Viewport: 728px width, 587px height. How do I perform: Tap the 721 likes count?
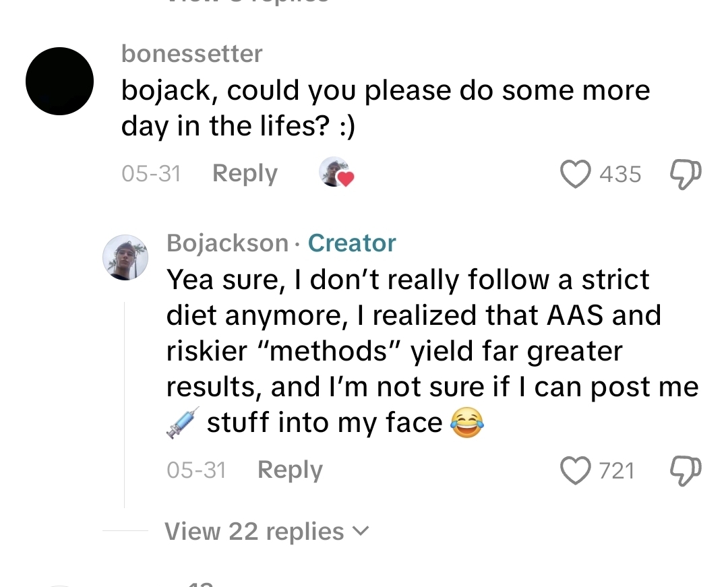pyautogui.click(x=617, y=471)
